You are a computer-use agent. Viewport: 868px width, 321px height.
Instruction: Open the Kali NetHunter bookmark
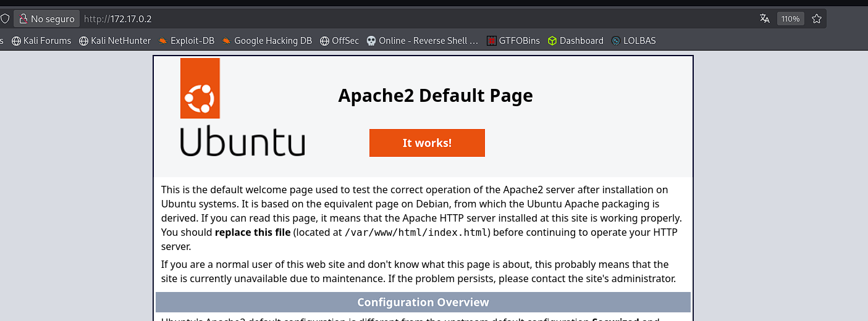click(x=115, y=41)
